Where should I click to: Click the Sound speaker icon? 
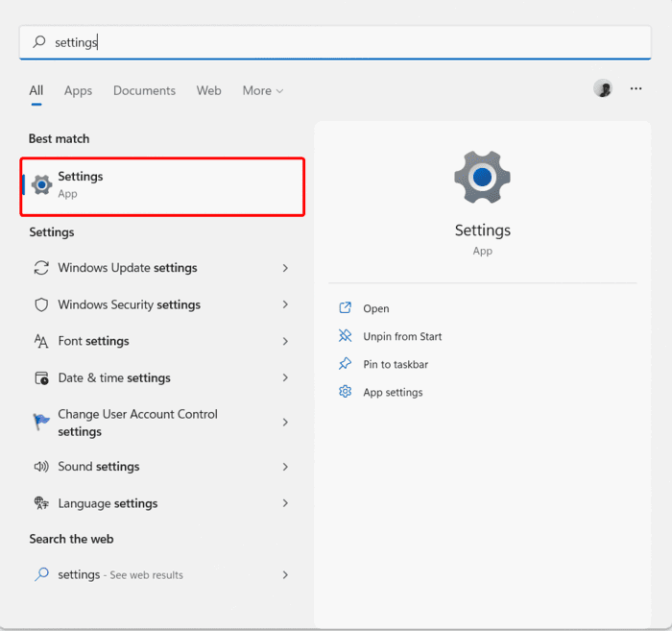(x=41, y=467)
